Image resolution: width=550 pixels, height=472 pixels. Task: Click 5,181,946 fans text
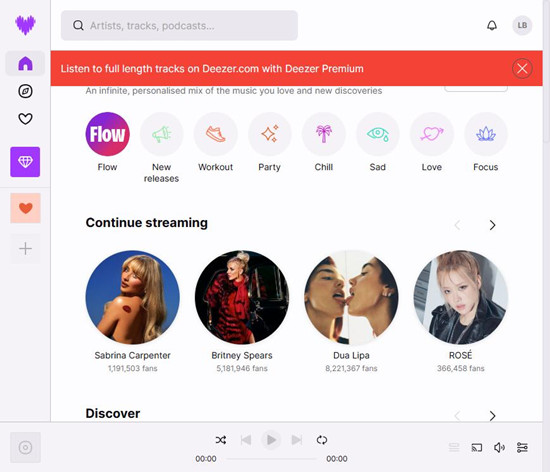click(x=242, y=369)
